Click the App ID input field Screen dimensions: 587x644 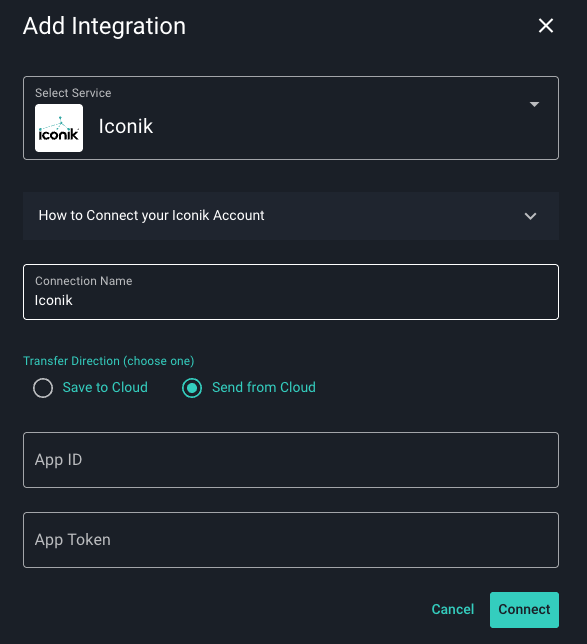tap(291, 460)
